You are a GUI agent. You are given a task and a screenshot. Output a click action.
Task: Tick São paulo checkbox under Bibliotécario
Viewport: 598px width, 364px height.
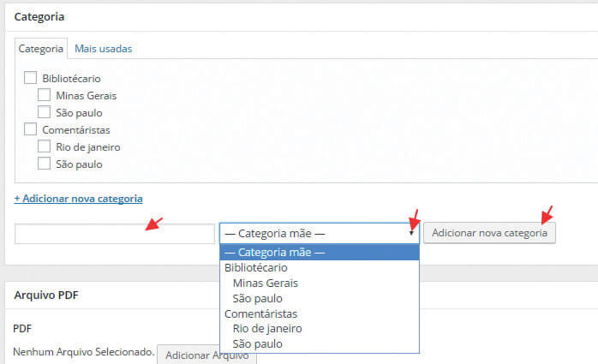coord(45,112)
